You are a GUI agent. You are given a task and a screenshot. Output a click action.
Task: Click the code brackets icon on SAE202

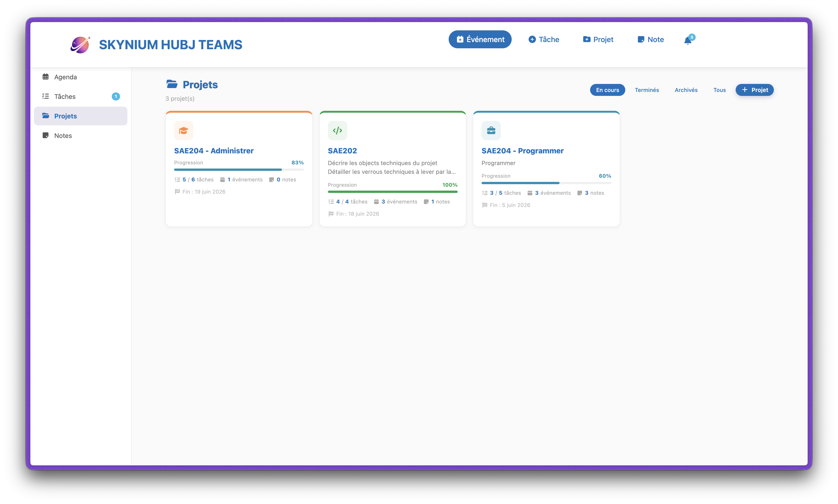pos(337,130)
